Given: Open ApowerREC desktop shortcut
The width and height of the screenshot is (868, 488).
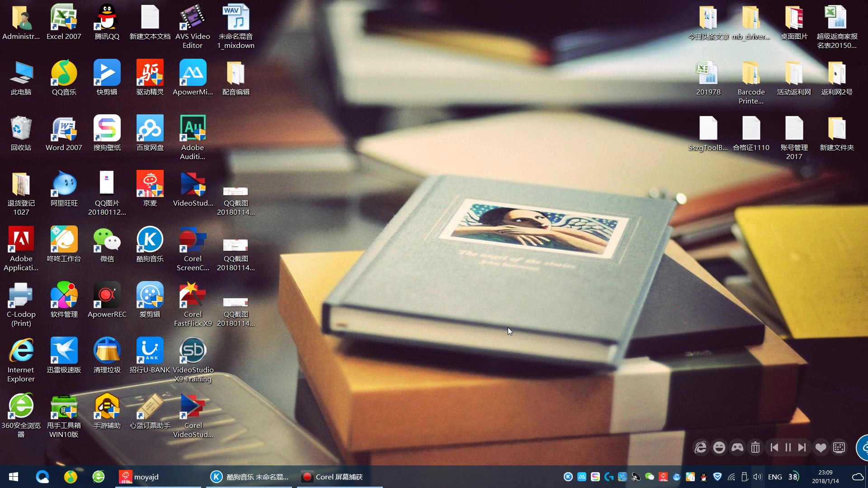Looking at the screenshot, I should click(107, 300).
